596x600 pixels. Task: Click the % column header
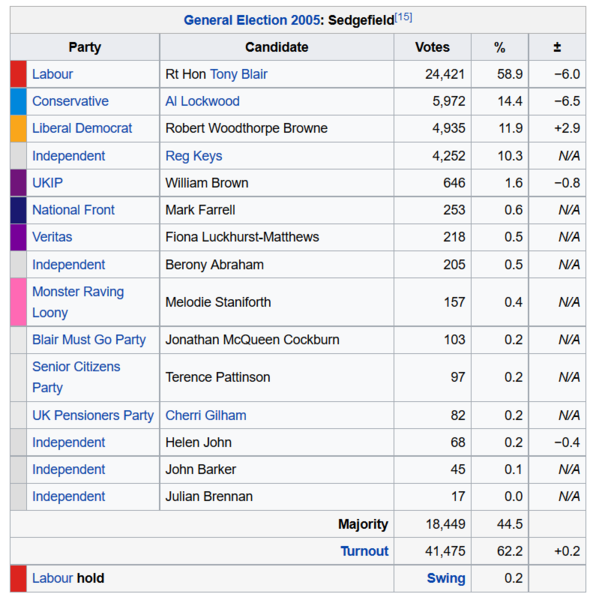click(x=500, y=47)
